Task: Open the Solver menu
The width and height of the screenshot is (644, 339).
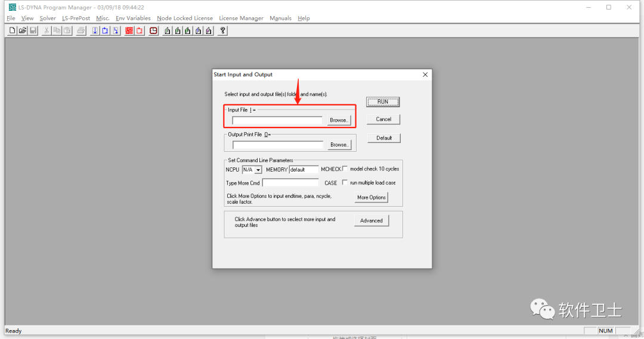Action: (x=48, y=18)
